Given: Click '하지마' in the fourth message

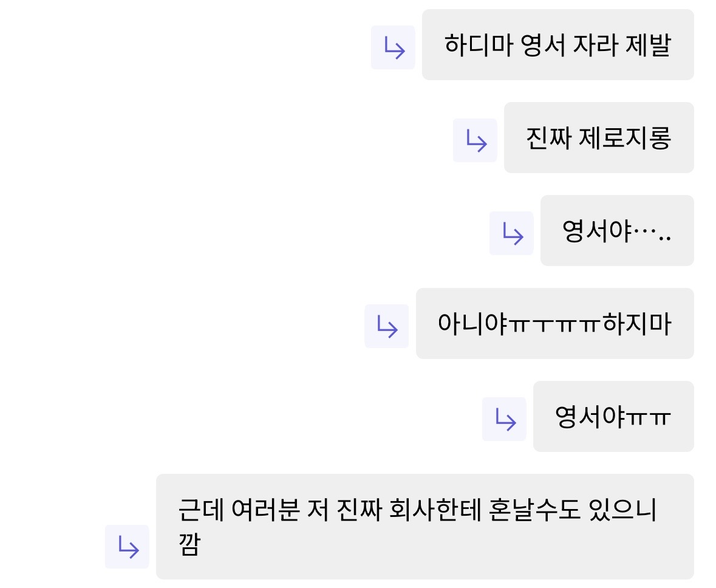Looking at the screenshot, I should 636,324.
